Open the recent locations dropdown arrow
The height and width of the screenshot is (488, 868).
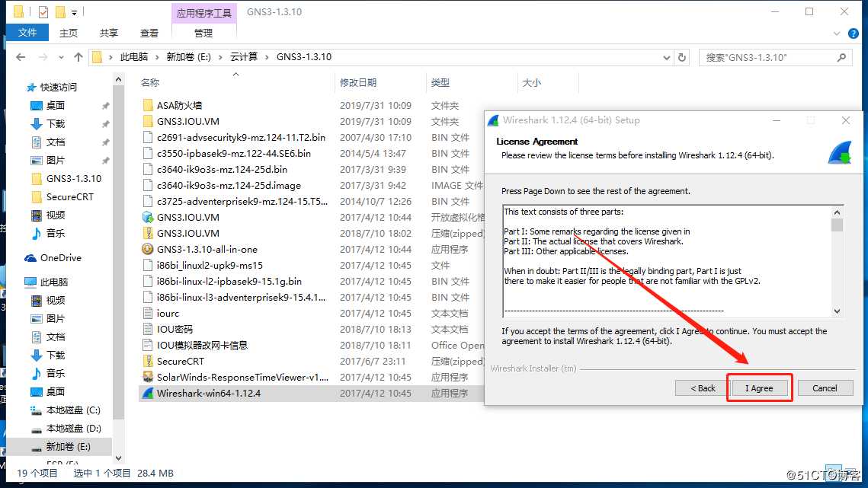click(61, 57)
